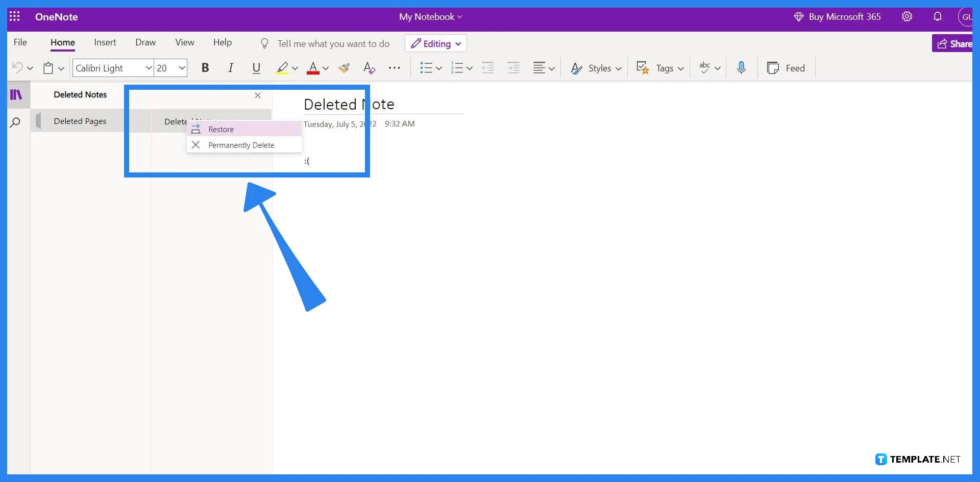Click the Format Painter icon
The width and height of the screenshot is (980, 482).
tap(345, 67)
